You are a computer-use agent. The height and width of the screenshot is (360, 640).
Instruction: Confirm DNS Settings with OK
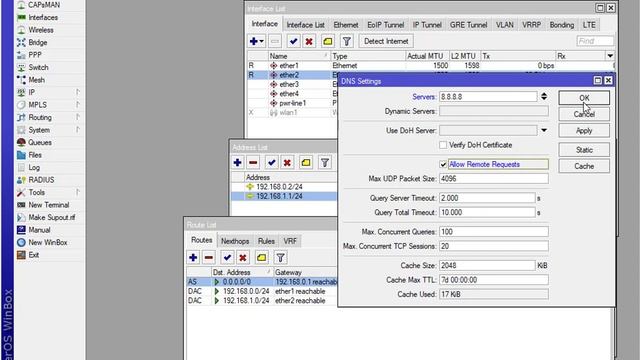[584, 98]
